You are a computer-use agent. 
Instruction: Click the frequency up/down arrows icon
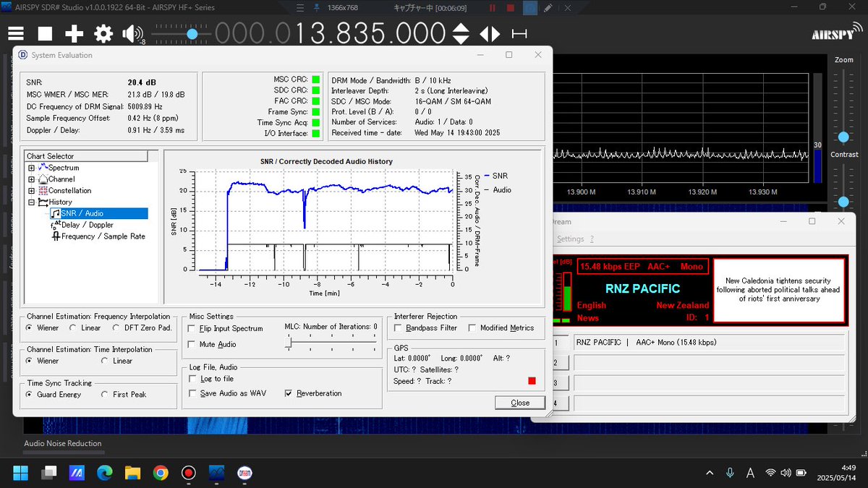coord(461,33)
